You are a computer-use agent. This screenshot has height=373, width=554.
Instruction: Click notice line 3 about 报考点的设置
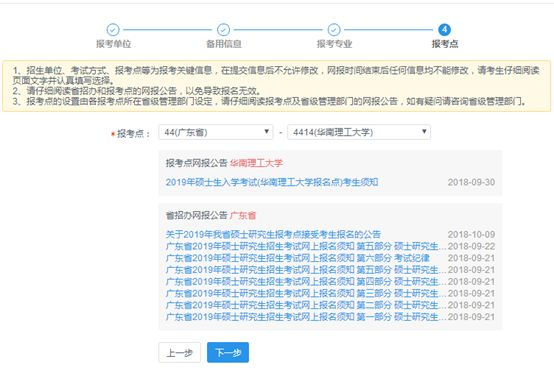269,102
